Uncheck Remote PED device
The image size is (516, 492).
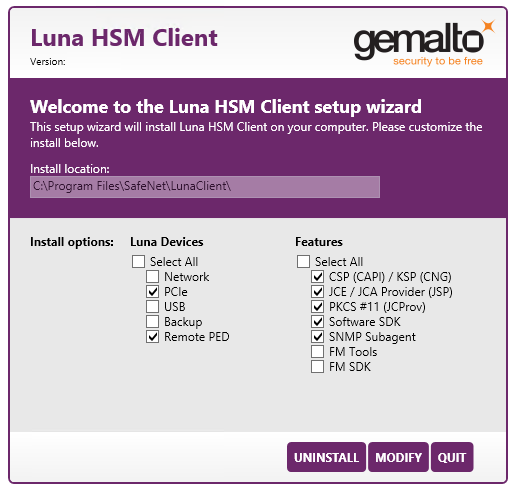(153, 337)
